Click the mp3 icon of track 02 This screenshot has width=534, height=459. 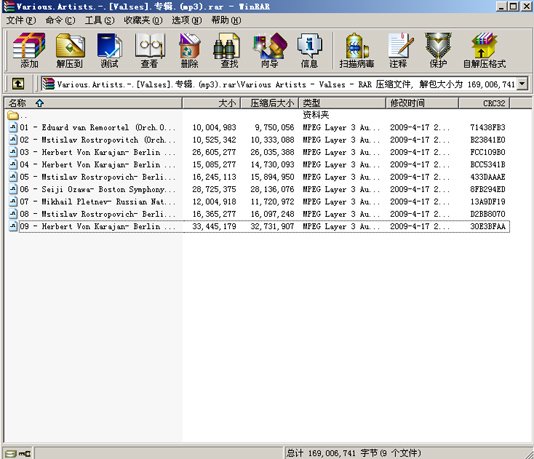pos(13,140)
